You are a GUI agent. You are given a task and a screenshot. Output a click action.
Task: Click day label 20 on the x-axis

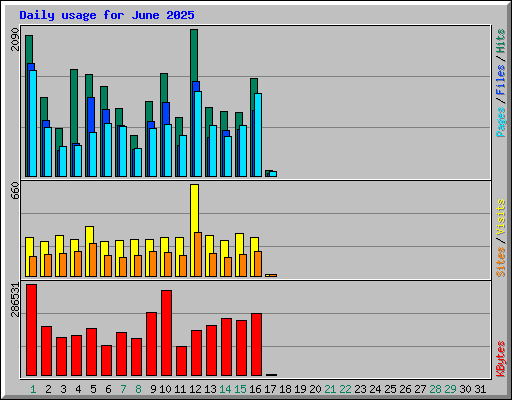(315, 389)
